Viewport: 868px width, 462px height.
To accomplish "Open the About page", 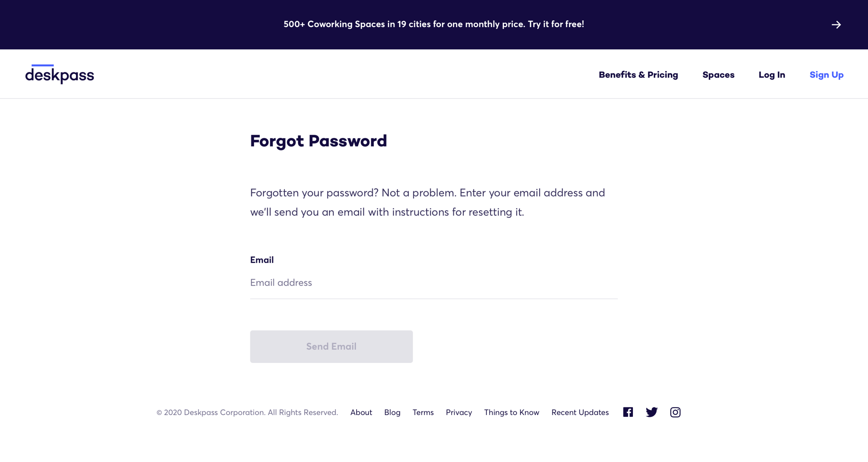I will point(361,412).
